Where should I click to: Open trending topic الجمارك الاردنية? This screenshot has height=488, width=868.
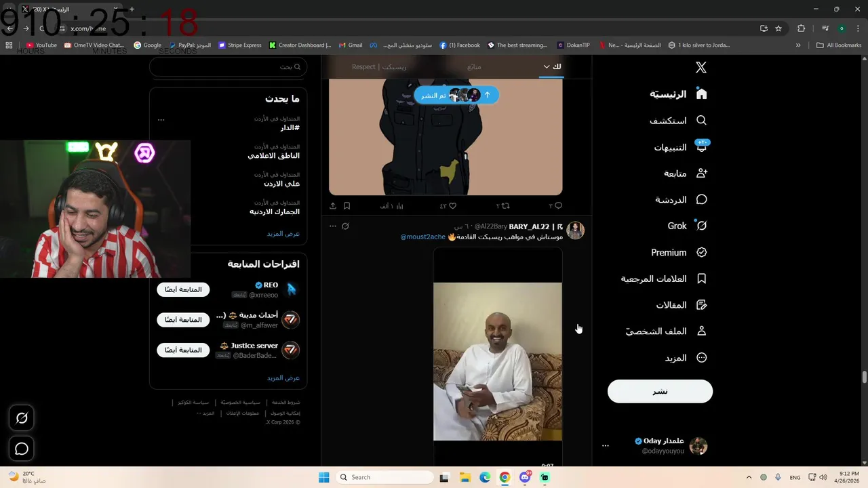point(274,211)
